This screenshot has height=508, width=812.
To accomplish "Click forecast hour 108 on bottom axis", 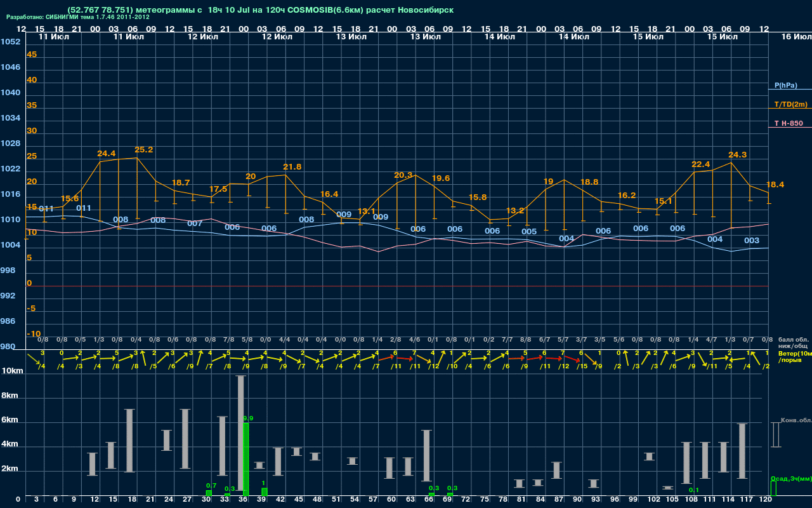I will click(x=691, y=500).
